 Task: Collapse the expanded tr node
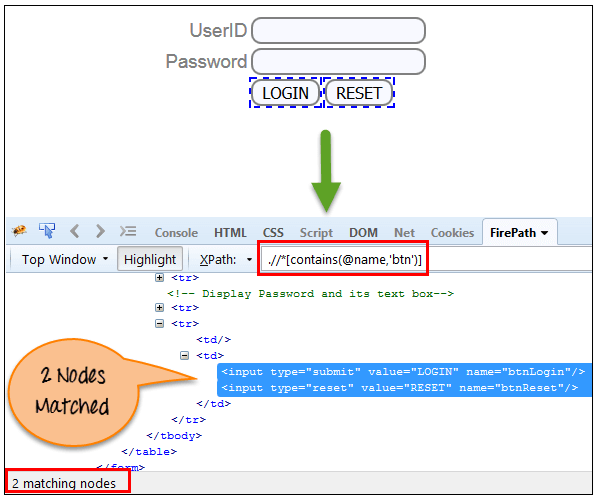coord(160,324)
